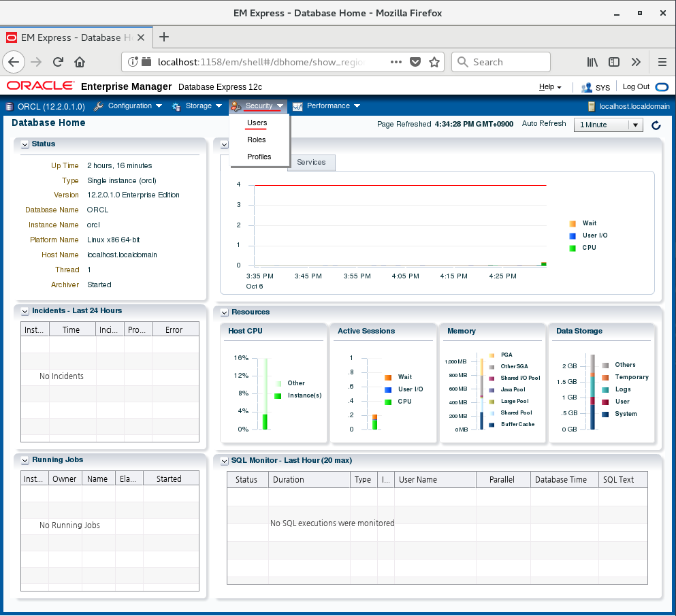This screenshot has width=676, height=616.
Task: Click Started column header in Running Jobs
Action: (x=171, y=479)
